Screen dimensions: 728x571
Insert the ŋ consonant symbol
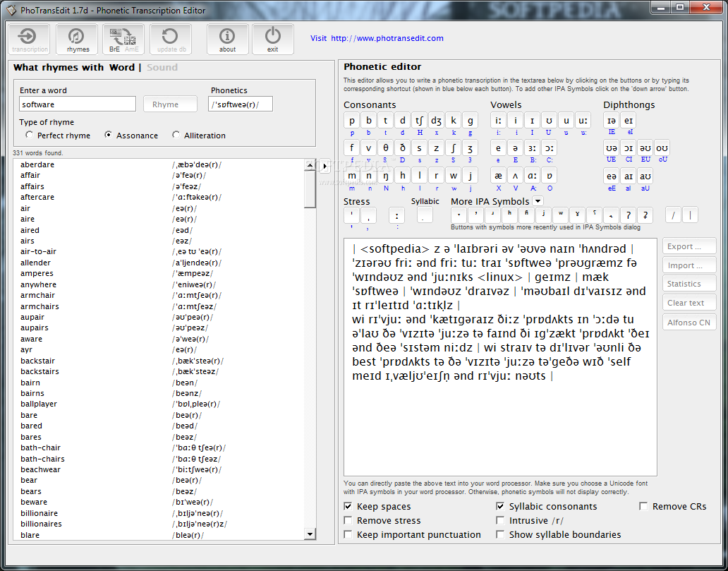(385, 176)
